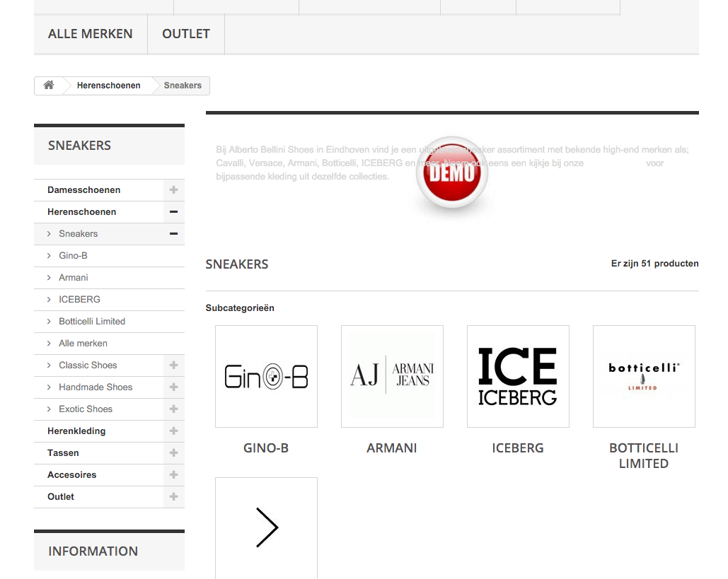
Task: Expand the Tassen plus icon
Action: 173,452
